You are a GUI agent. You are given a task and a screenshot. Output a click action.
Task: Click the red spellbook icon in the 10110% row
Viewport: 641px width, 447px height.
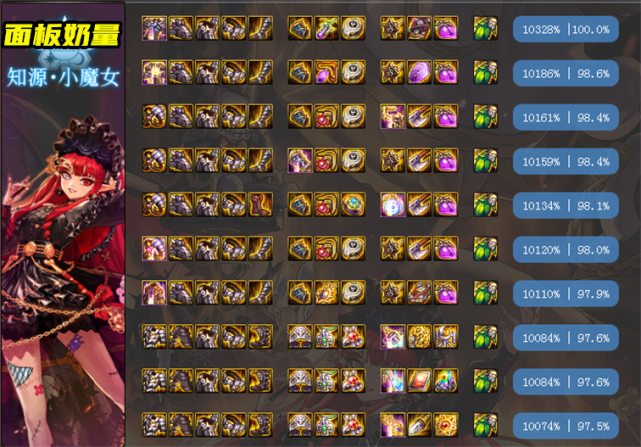click(419, 292)
